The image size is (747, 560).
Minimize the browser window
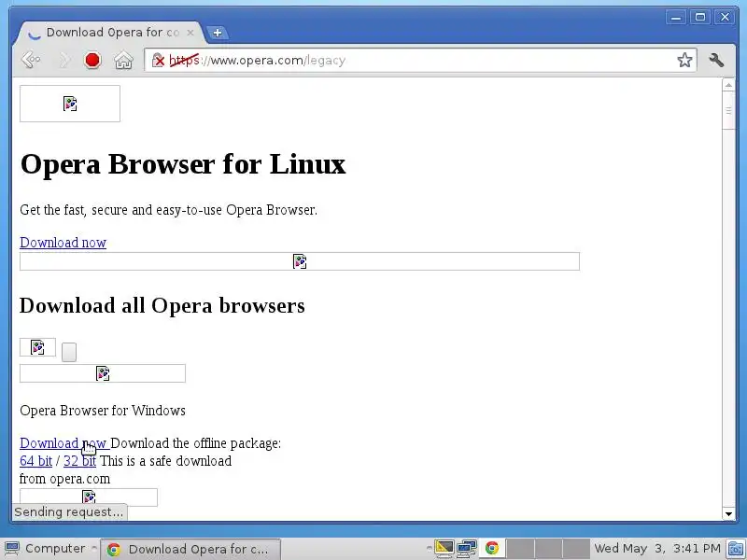(x=675, y=17)
